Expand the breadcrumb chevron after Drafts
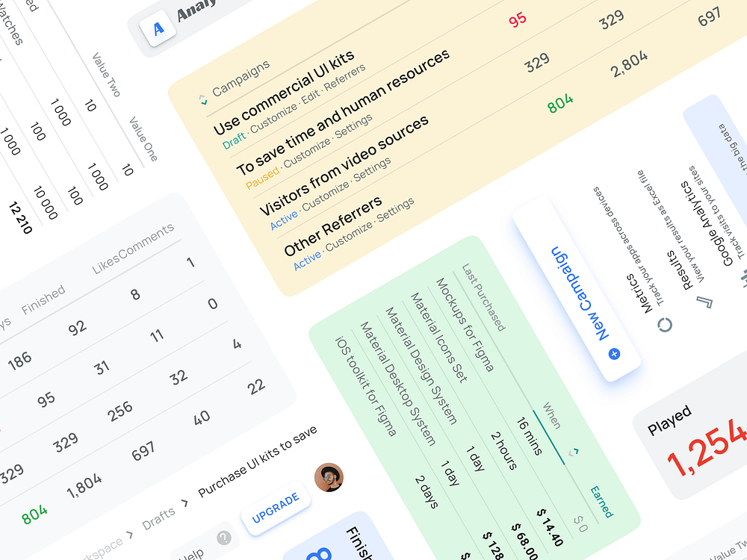 185,504
